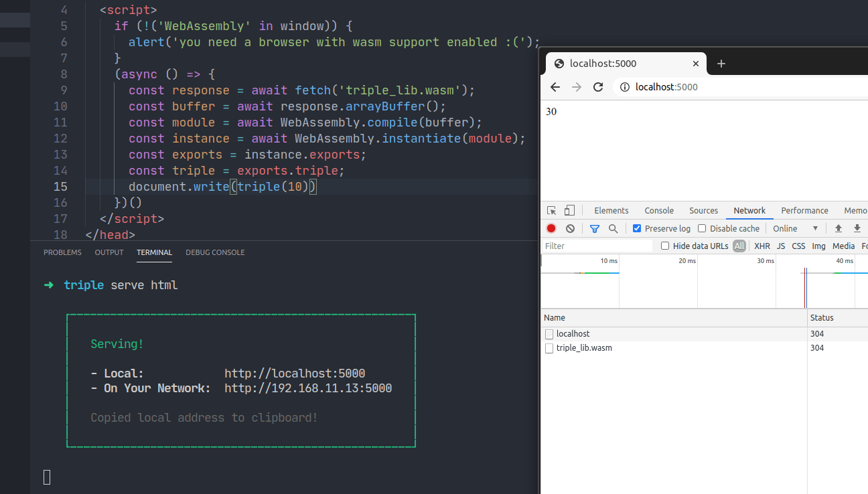Filter requests by XHR type
Screen dimensions: 868x494
[x=762, y=246]
